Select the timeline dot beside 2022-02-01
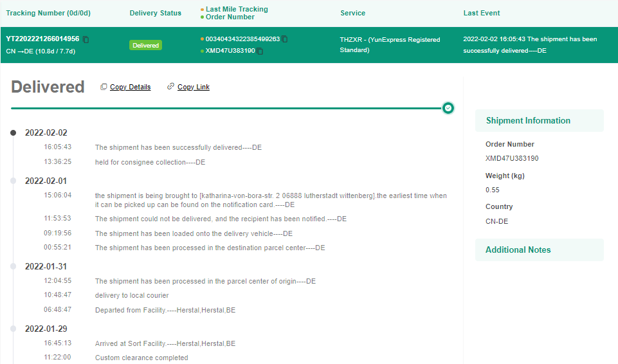 (13, 181)
